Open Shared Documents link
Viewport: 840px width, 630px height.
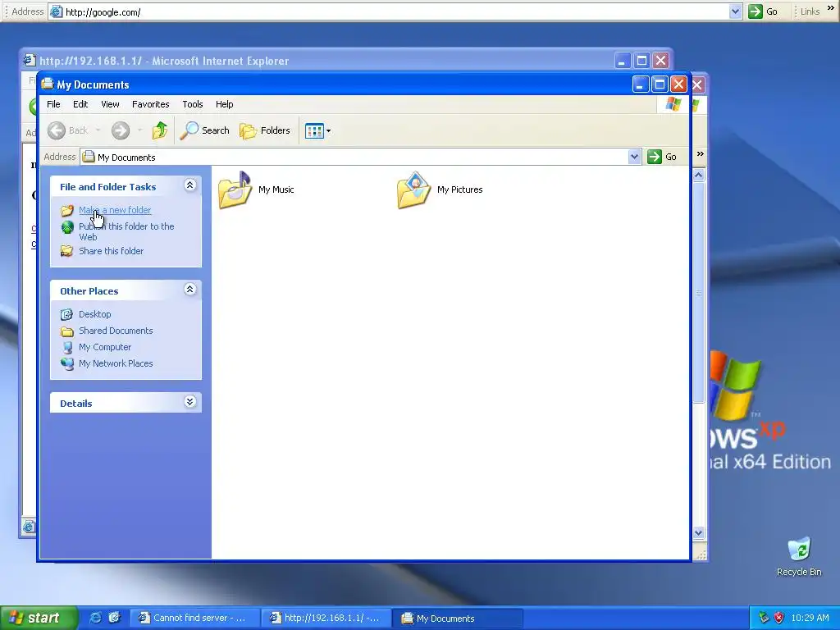click(116, 331)
